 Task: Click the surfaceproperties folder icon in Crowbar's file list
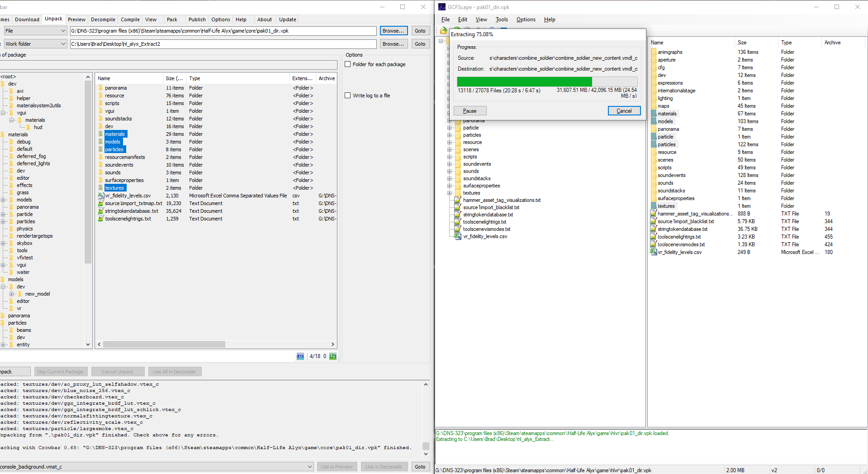100,180
